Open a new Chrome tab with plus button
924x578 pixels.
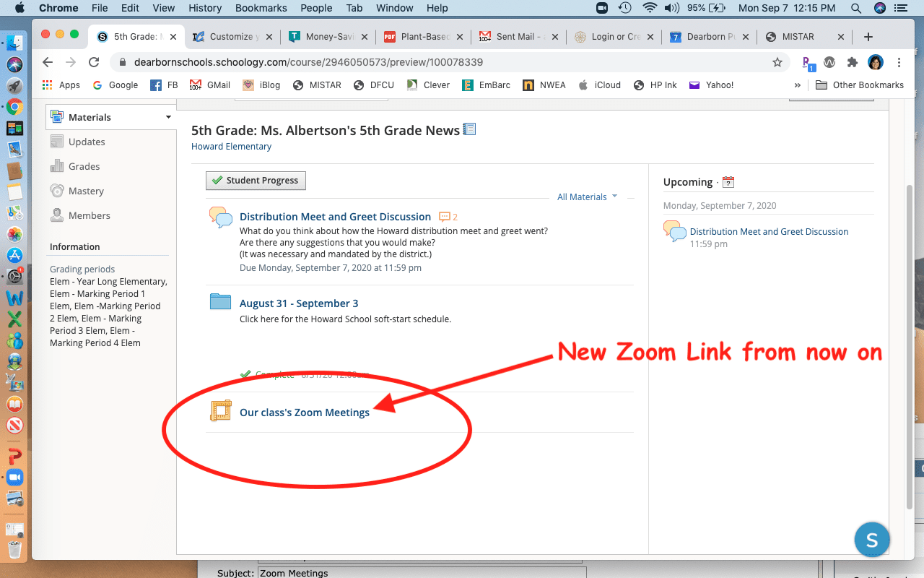[868, 37]
